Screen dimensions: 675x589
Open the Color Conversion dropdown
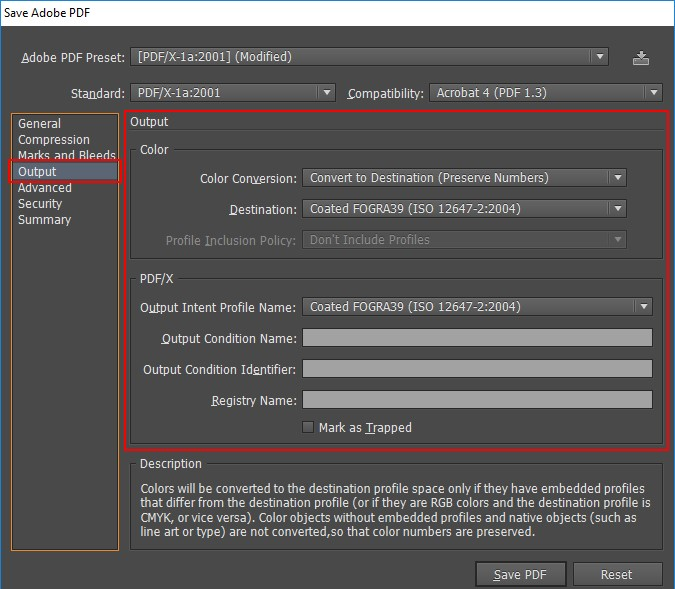[464, 178]
